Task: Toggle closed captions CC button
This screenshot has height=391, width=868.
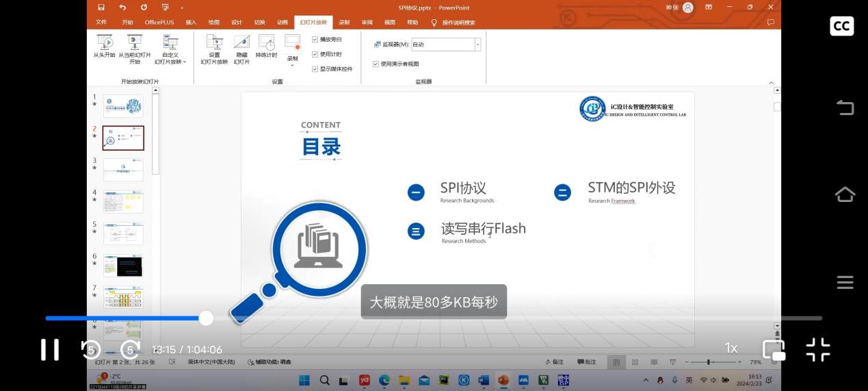Action: (841, 26)
